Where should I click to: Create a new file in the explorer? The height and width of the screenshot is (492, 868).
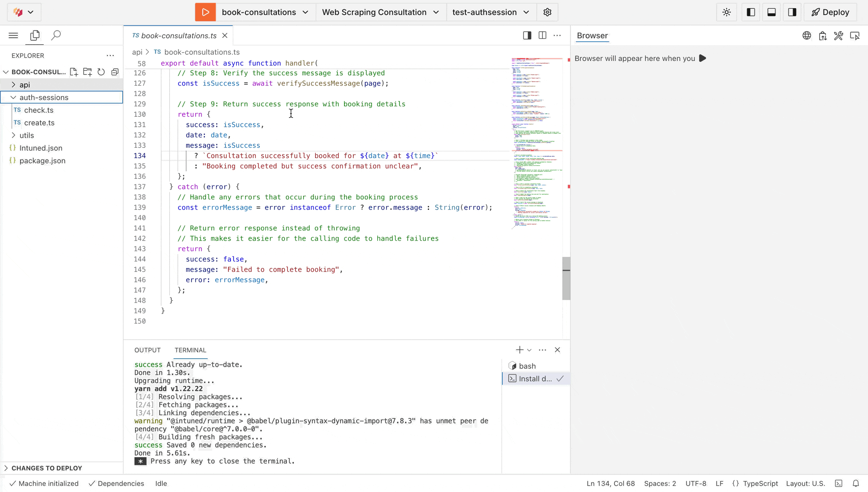74,72
